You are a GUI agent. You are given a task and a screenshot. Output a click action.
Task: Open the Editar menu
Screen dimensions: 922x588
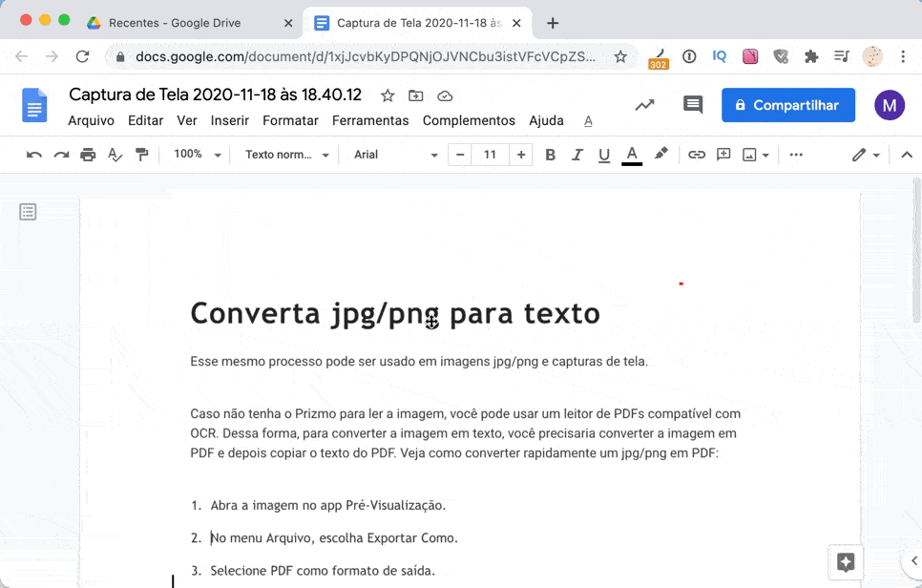point(146,120)
